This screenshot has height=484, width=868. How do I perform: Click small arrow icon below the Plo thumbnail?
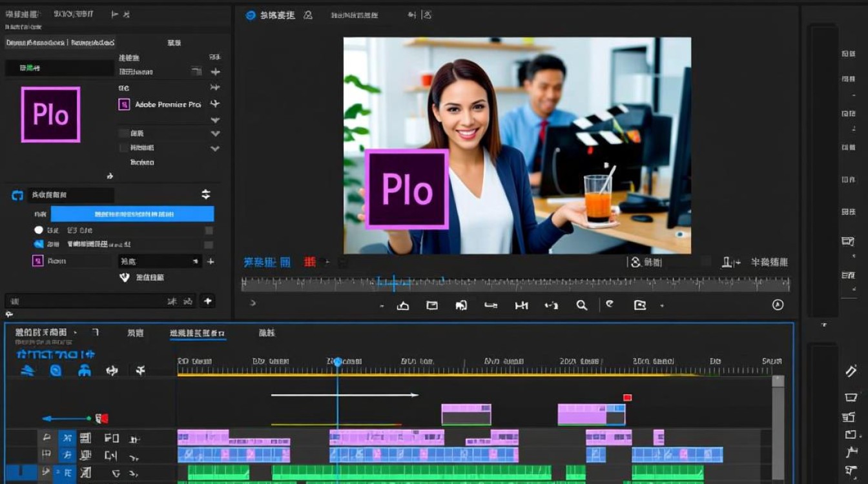click(110, 176)
